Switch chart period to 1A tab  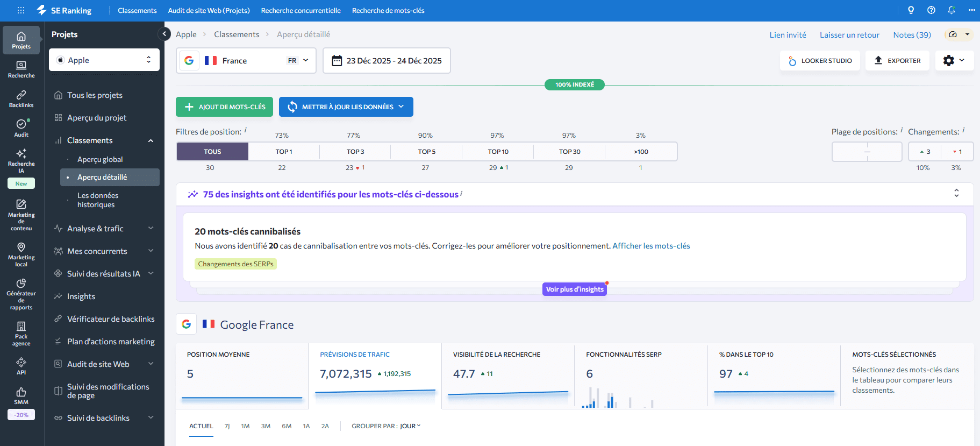point(306,426)
